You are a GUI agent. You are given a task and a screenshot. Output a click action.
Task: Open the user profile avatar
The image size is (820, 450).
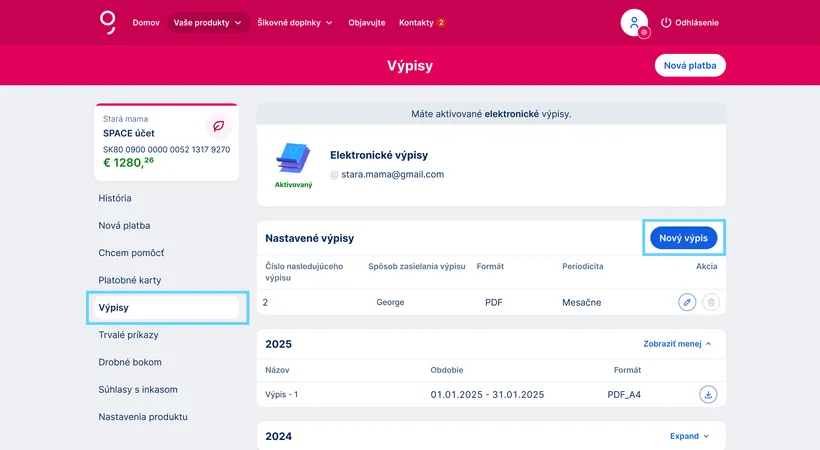634,22
